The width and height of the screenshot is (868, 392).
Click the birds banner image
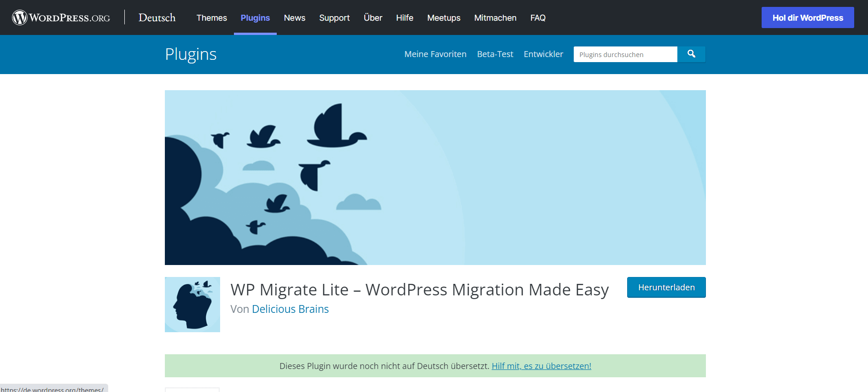(435, 178)
